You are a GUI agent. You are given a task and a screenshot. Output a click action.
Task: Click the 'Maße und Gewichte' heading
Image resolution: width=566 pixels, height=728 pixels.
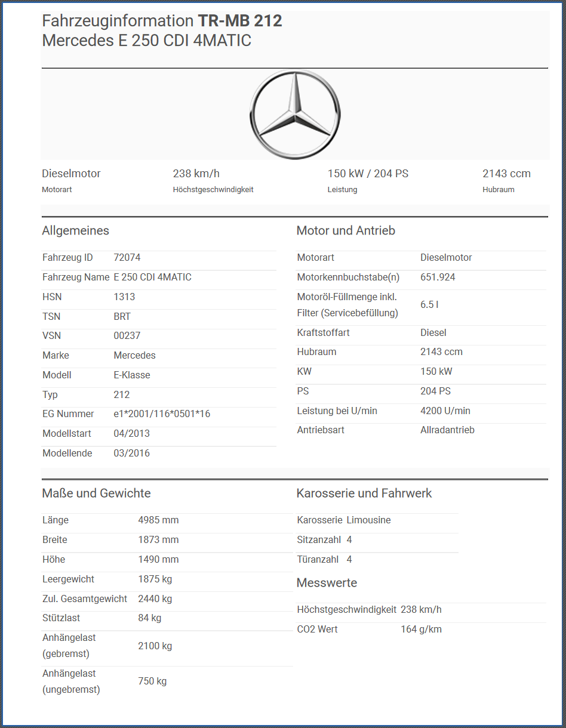pyautogui.click(x=96, y=493)
